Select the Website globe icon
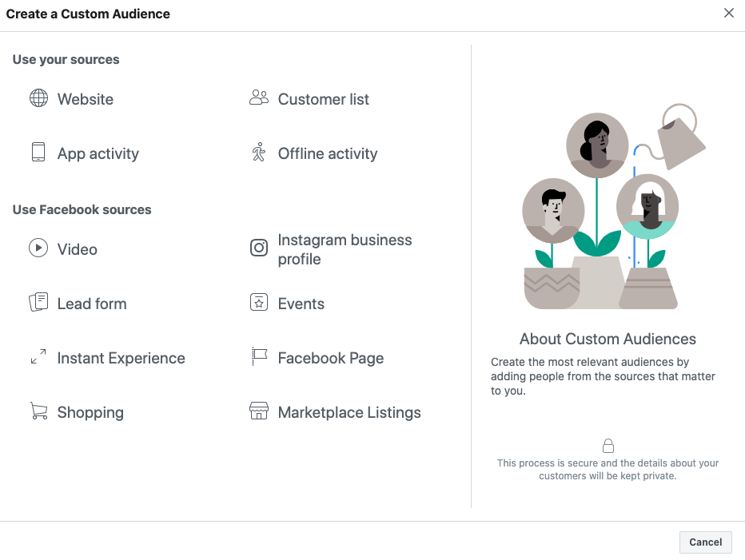 click(x=38, y=98)
